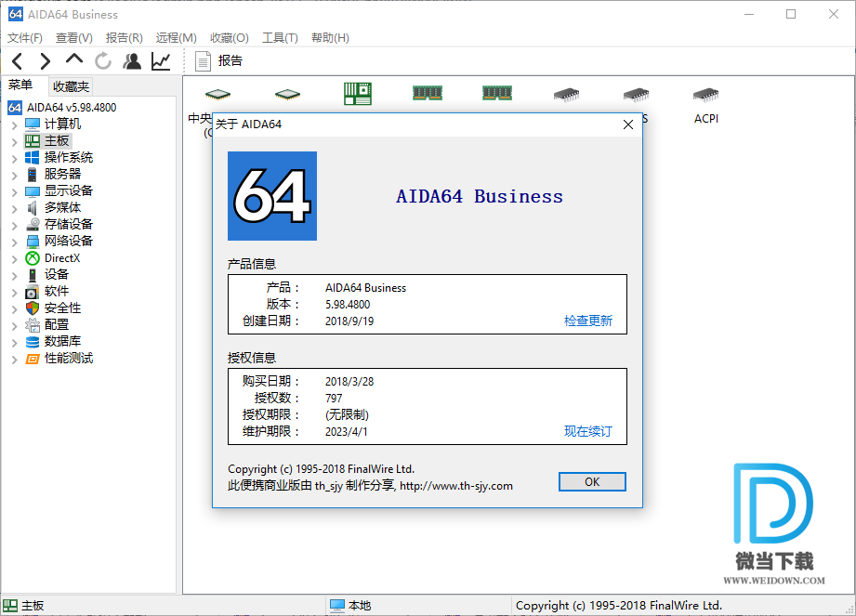The height and width of the screenshot is (616, 856).
Task: Expand the 操作系统 tree node
Action: click(x=14, y=158)
